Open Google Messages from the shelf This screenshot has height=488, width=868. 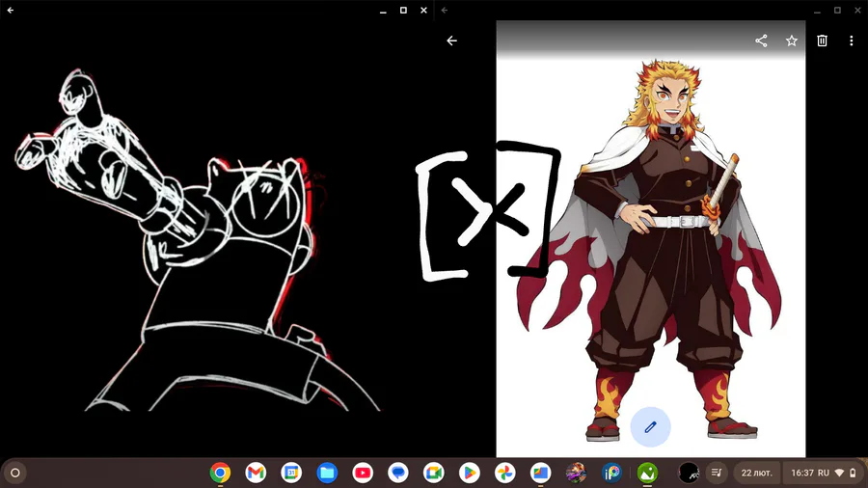398,473
